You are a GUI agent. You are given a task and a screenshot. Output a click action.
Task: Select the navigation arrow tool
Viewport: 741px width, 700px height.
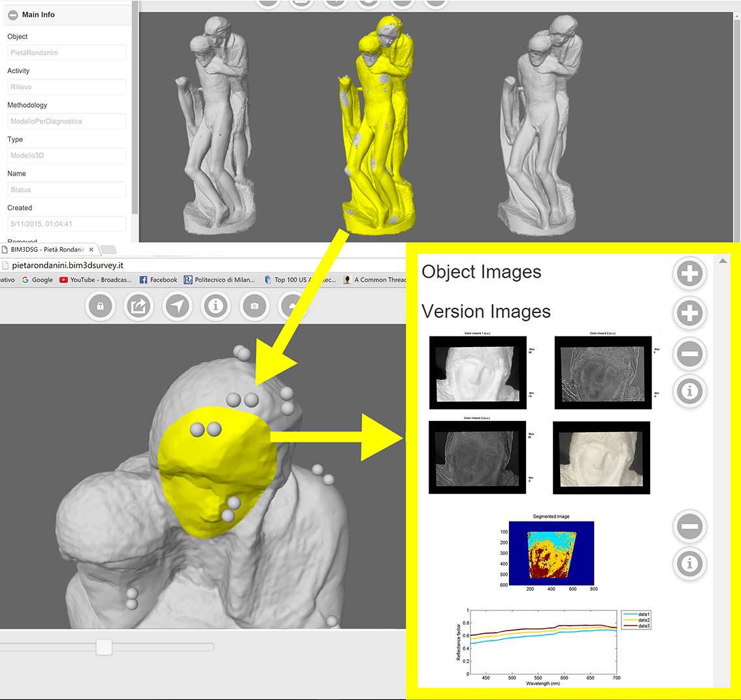pyautogui.click(x=177, y=307)
